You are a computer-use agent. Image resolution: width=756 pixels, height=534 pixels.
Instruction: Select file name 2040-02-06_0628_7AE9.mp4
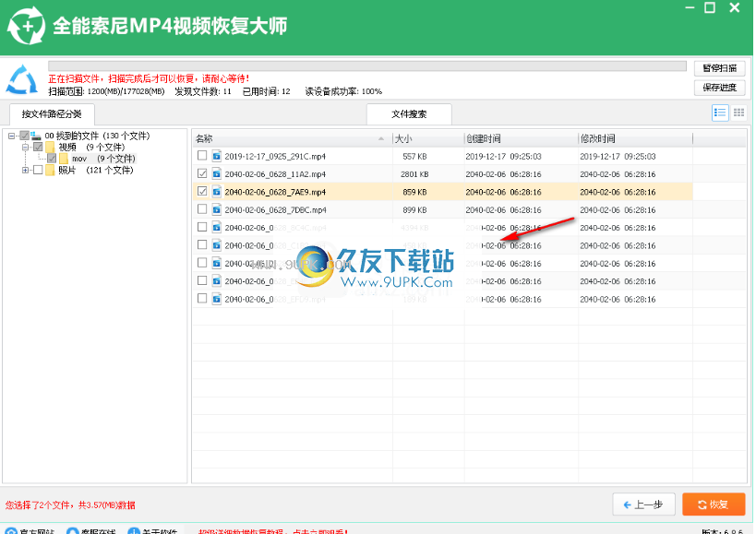(275, 192)
